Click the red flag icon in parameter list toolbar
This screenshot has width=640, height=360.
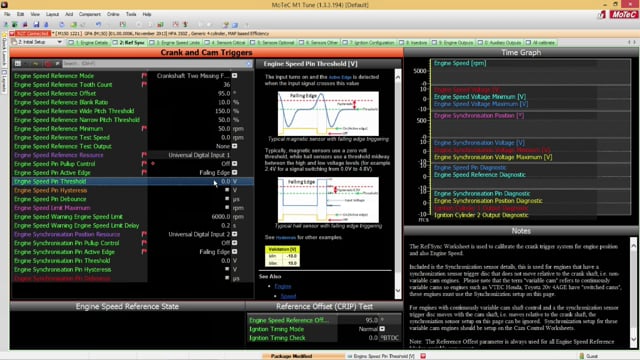coord(48,64)
